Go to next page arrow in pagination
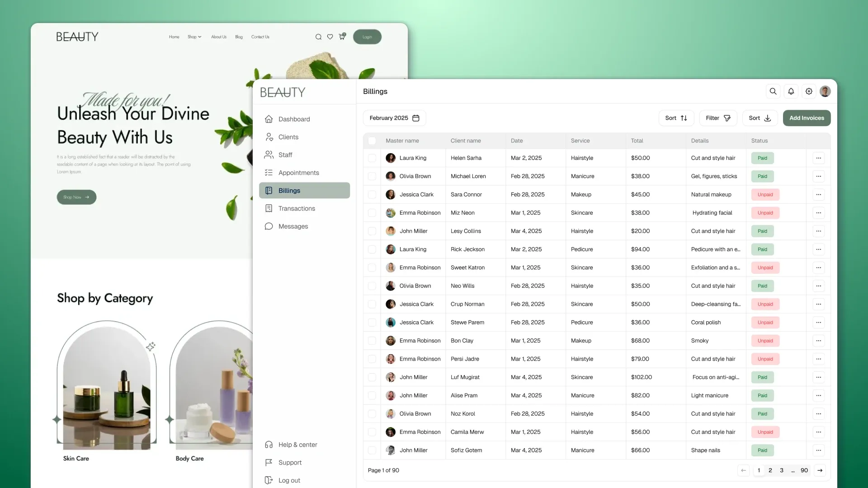The image size is (868, 488). tap(820, 470)
